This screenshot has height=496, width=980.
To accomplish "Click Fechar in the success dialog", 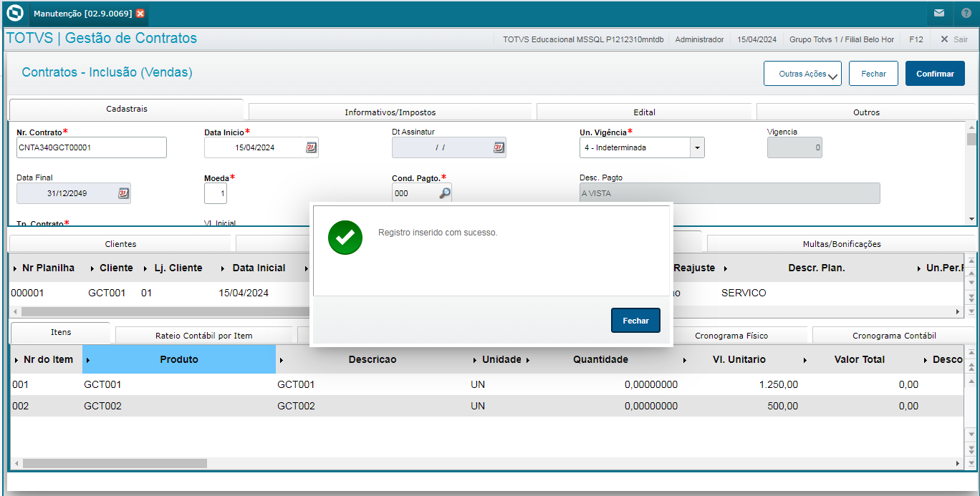I will pos(635,321).
